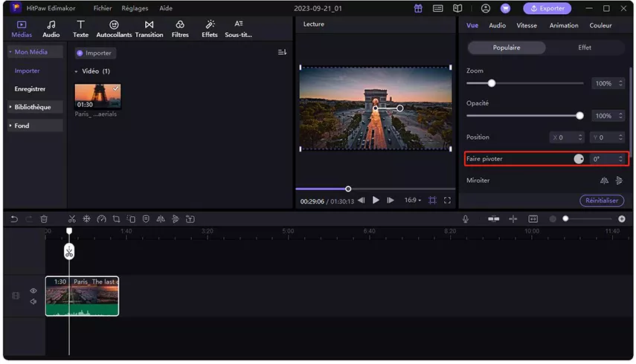Open the 16:9 aspect ratio dropdown
The image size is (636, 364).
pyautogui.click(x=413, y=201)
